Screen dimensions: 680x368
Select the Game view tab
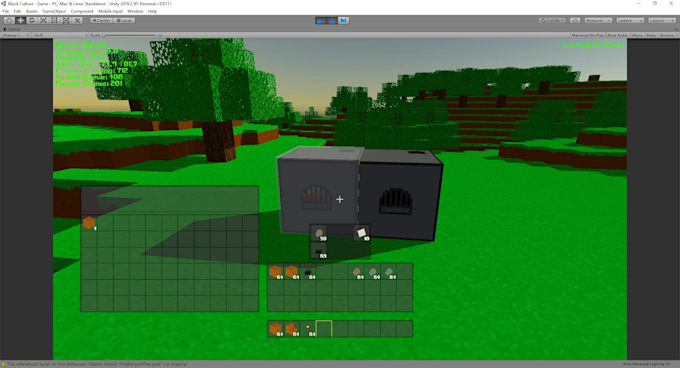click(12, 29)
